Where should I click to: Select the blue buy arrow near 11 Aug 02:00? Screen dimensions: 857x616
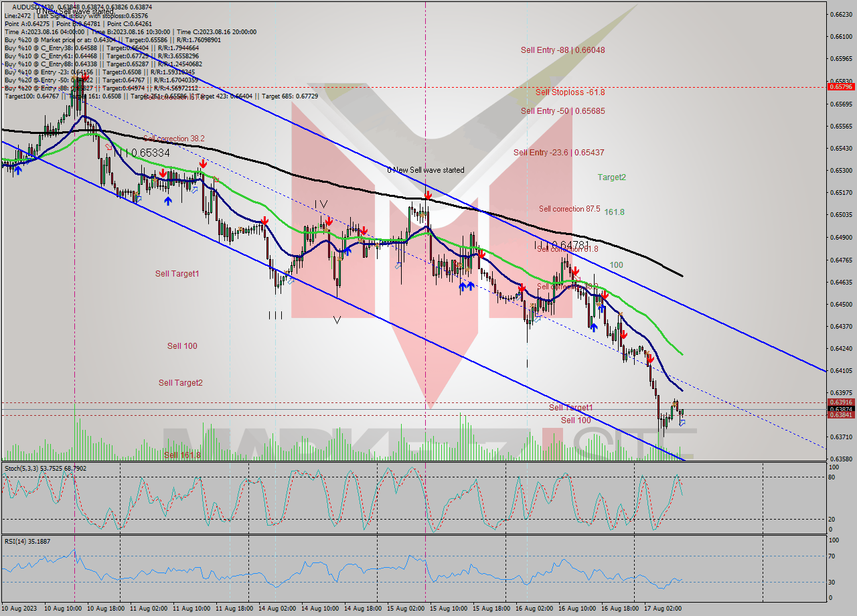click(168, 201)
